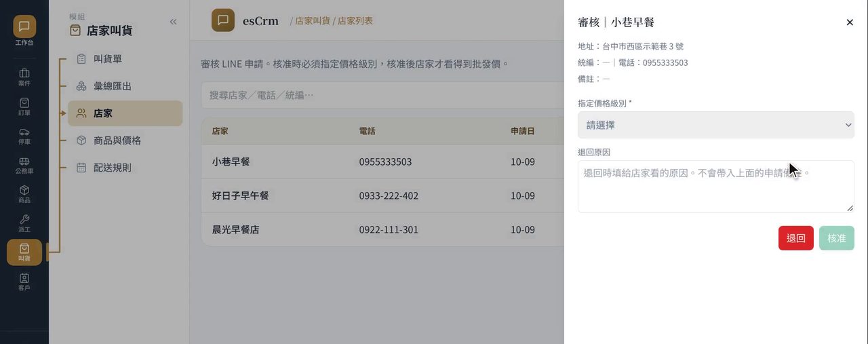Open the 商品 products sidebar icon
The height and width of the screenshot is (344, 868).
pyautogui.click(x=24, y=194)
